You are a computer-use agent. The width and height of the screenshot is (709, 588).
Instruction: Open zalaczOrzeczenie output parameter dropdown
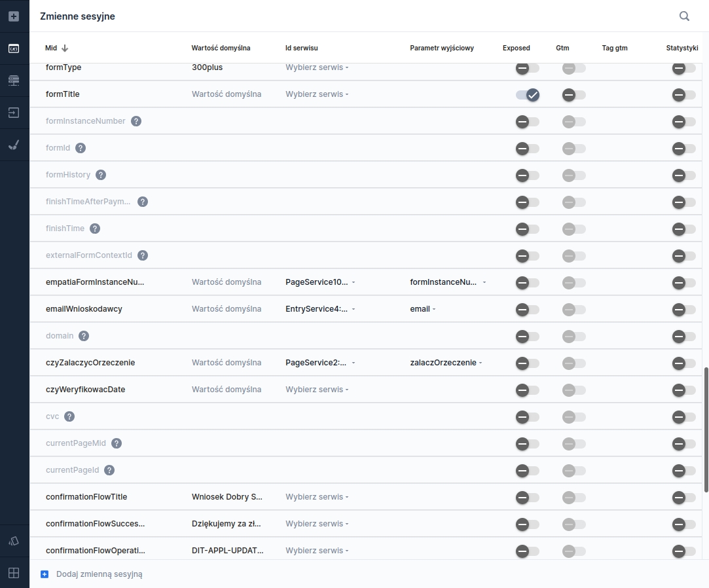click(446, 363)
